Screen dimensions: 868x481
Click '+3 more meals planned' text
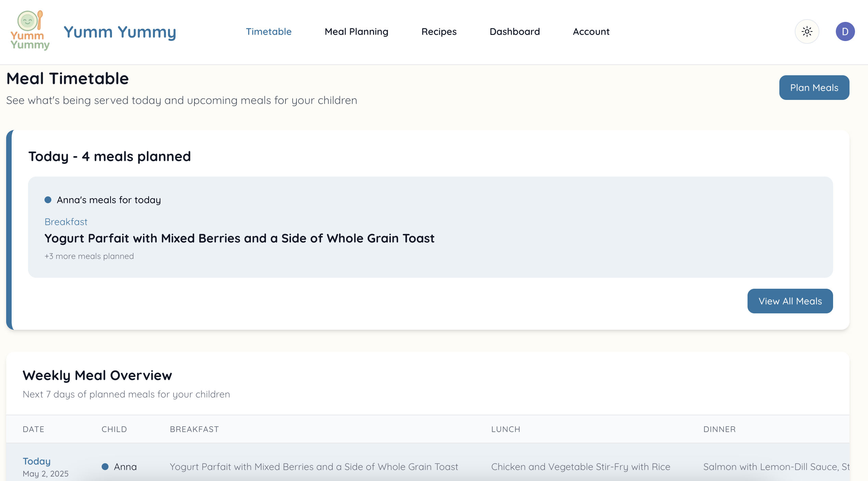89,256
